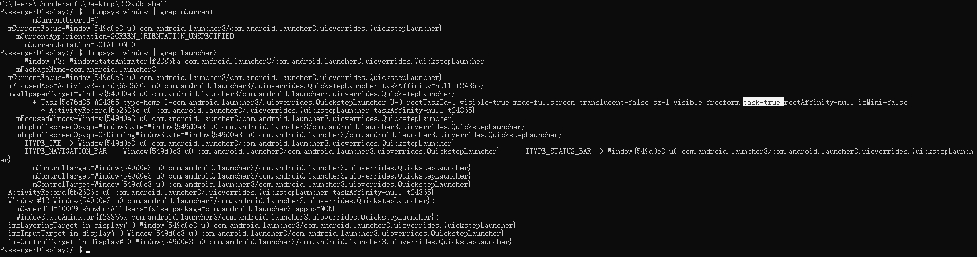The height and width of the screenshot is (257, 980).
Task: Click the mTopFullscreenOpaqueWindowState line
Action: coord(270,127)
